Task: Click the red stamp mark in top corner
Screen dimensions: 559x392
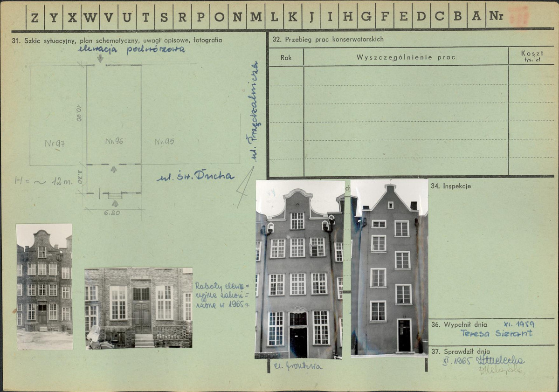Action: (x=518, y=16)
